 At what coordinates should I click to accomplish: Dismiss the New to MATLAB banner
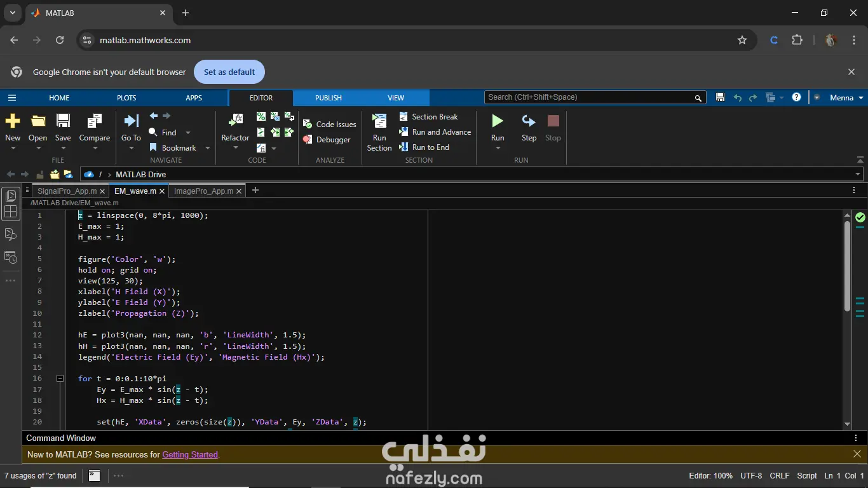[857, 454]
